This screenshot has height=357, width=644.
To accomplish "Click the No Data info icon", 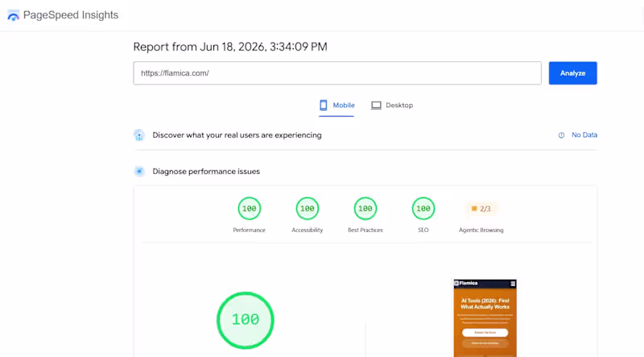I will (x=561, y=135).
